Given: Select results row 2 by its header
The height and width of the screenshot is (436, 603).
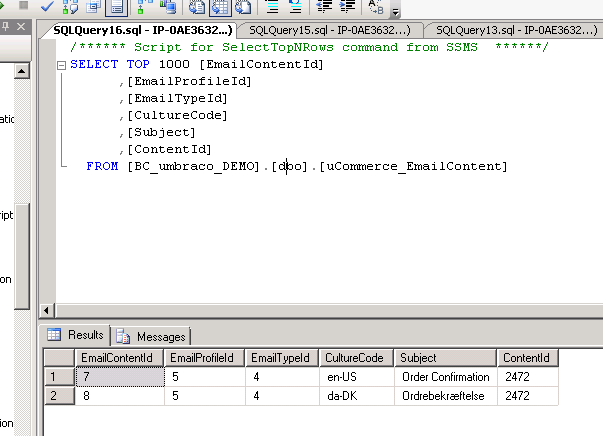Looking at the screenshot, I should point(59,396).
